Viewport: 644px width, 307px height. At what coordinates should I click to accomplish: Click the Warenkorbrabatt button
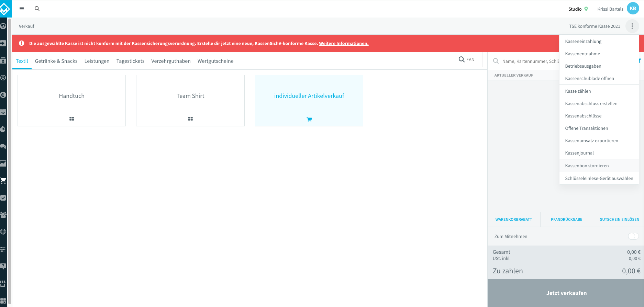point(514,219)
